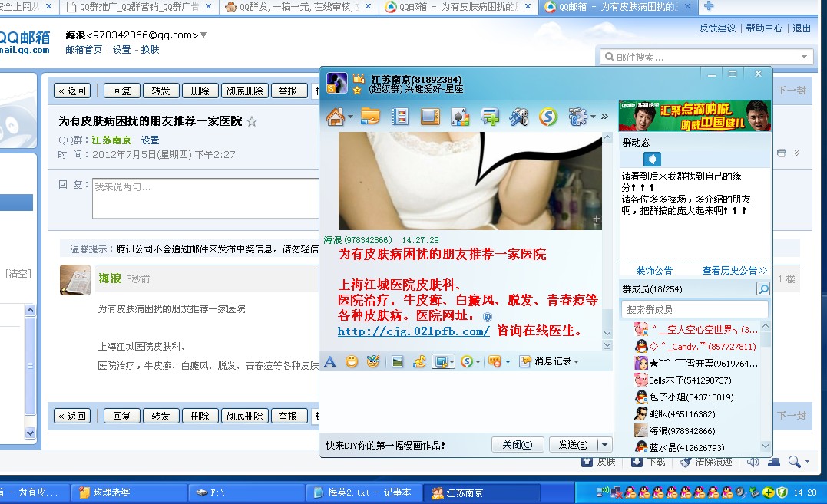The height and width of the screenshot is (504, 827).
Task: Open the hyperlink http://cjg.021pfb.com/
Action: (412, 331)
